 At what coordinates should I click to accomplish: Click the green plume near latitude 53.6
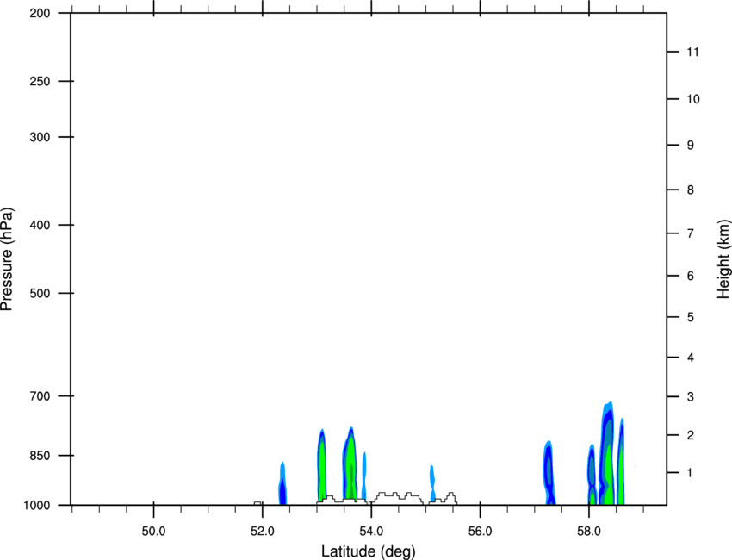pyautogui.click(x=350, y=464)
